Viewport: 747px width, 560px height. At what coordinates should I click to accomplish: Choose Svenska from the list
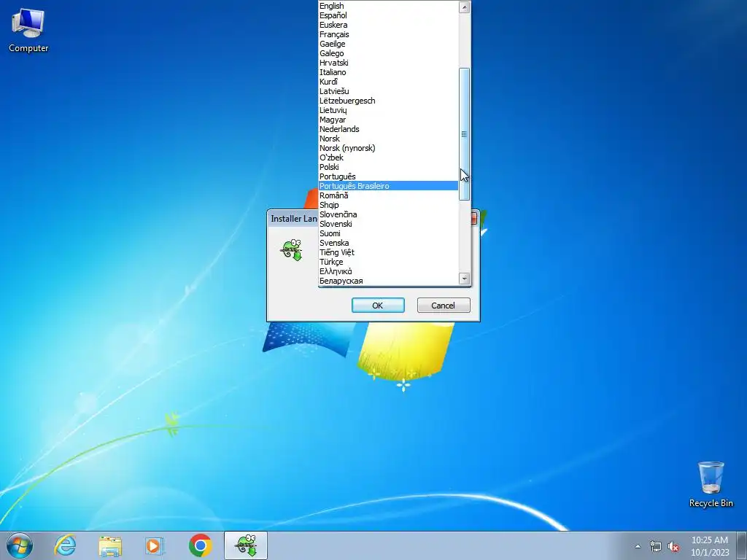(x=388, y=243)
